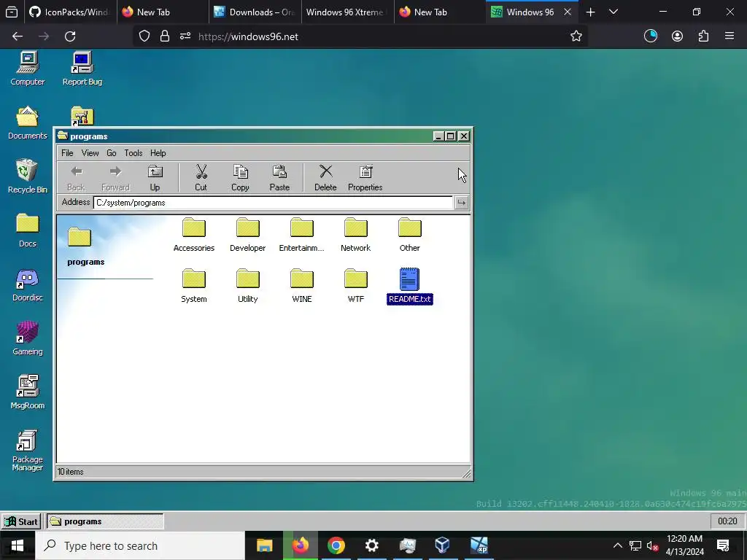Click the site padlock icon
Viewport: 747px width, 560px height.
(165, 36)
